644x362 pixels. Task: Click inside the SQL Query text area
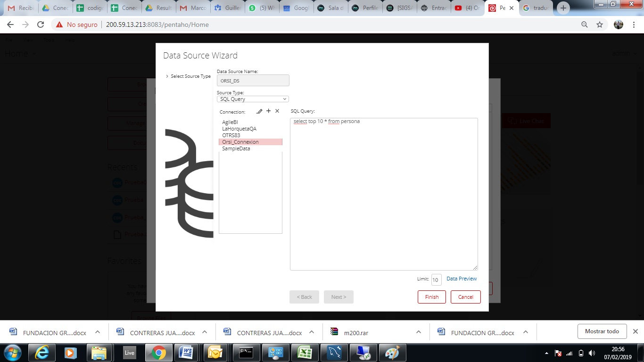click(384, 194)
